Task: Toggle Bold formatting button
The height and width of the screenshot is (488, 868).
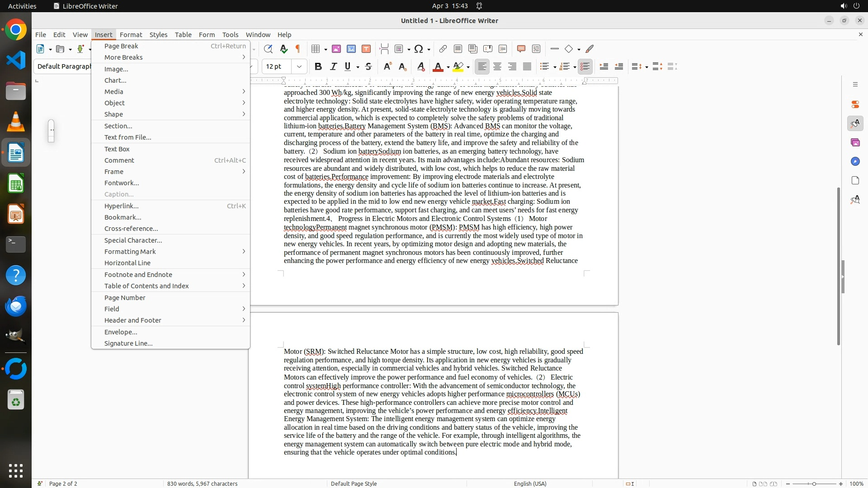Action: click(318, 67)
